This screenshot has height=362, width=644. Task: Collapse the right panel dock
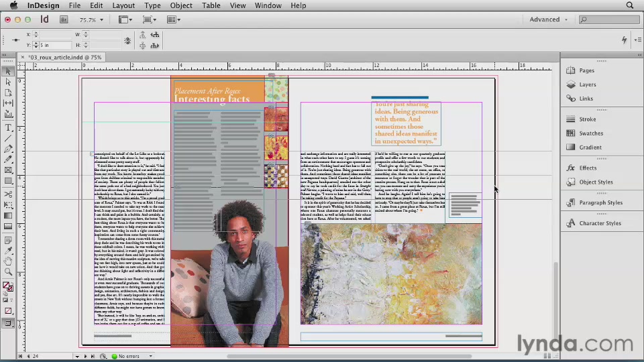click(639, 55)
